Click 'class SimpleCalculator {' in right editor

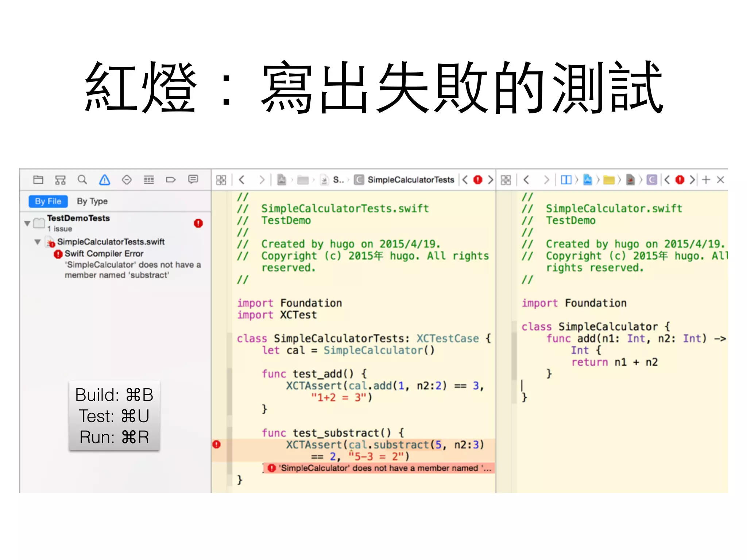pos(595,327)
